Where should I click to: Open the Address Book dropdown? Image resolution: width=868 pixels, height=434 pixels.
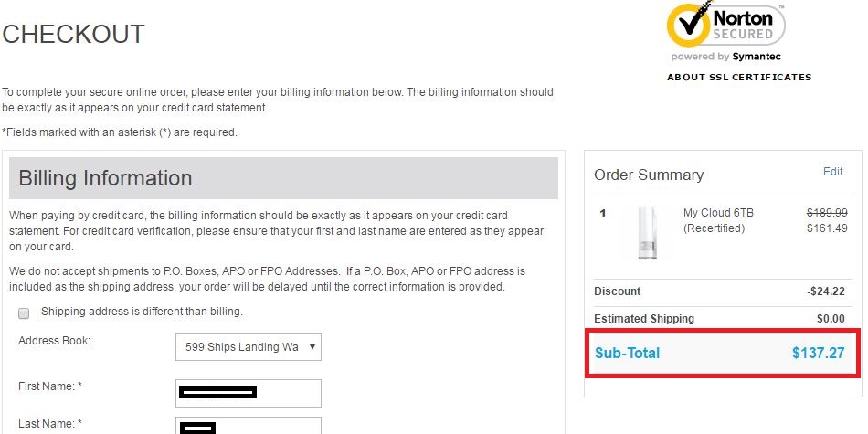coord(248,347)
